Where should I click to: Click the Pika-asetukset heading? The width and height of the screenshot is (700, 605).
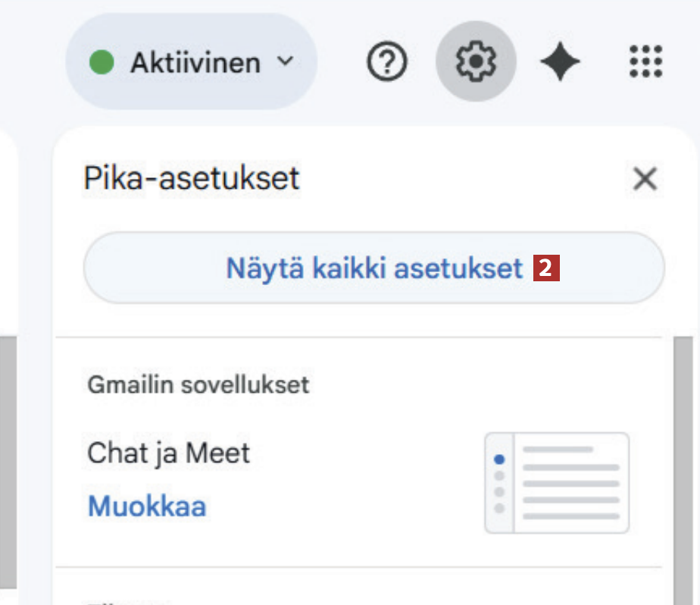(x=192, y=179)
